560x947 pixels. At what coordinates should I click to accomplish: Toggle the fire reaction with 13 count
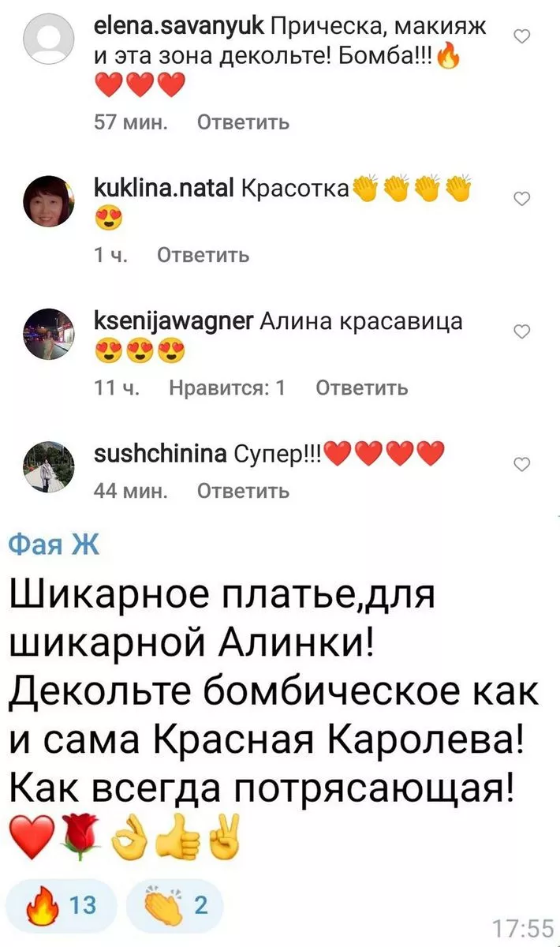(61, 904)
